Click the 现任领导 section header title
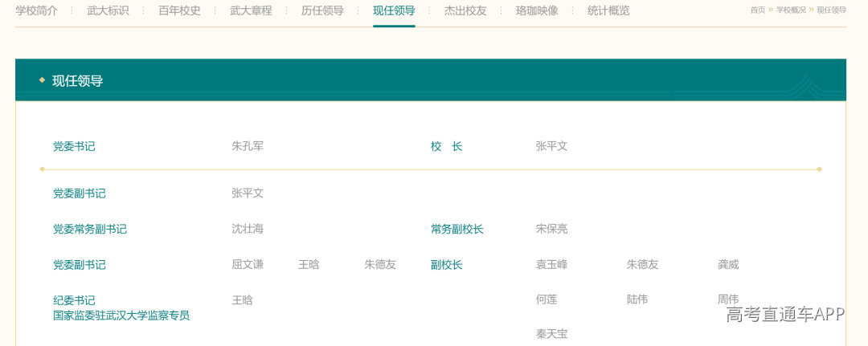The height and width of the screenshot is (346, 868). click(77, 81)
